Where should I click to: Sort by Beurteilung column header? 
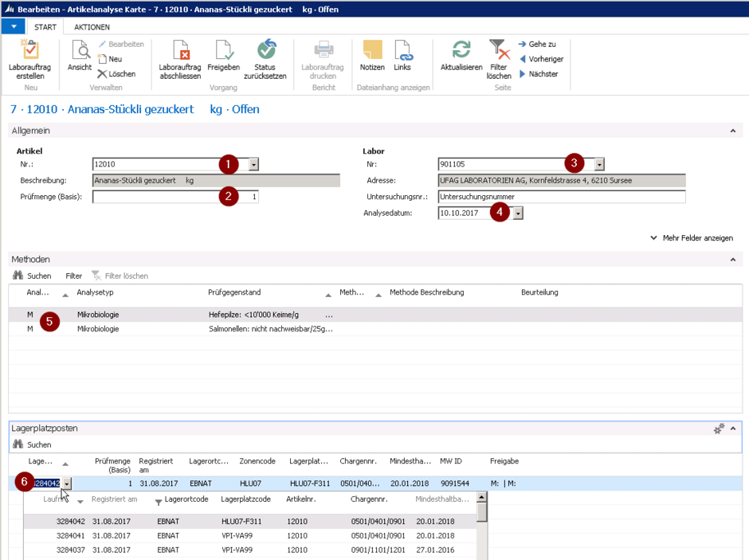point(539,292)
